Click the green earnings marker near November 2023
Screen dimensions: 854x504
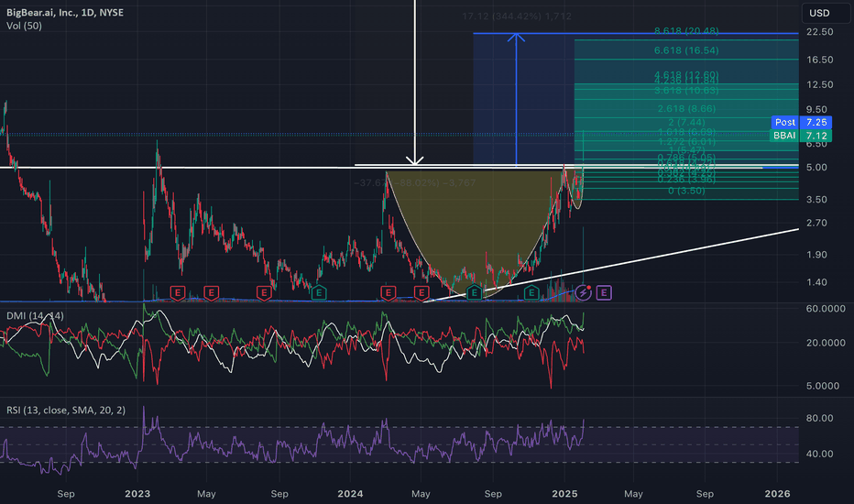point(319,293)
